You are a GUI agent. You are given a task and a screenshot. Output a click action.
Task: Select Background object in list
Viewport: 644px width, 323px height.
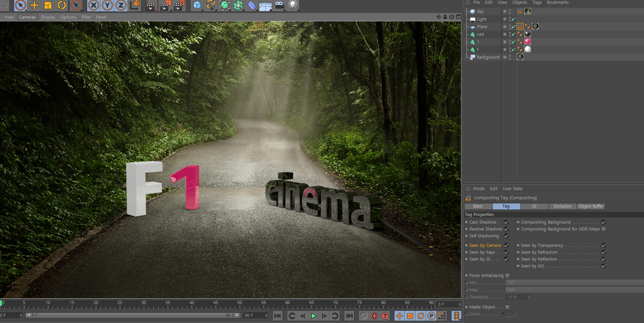488,57
